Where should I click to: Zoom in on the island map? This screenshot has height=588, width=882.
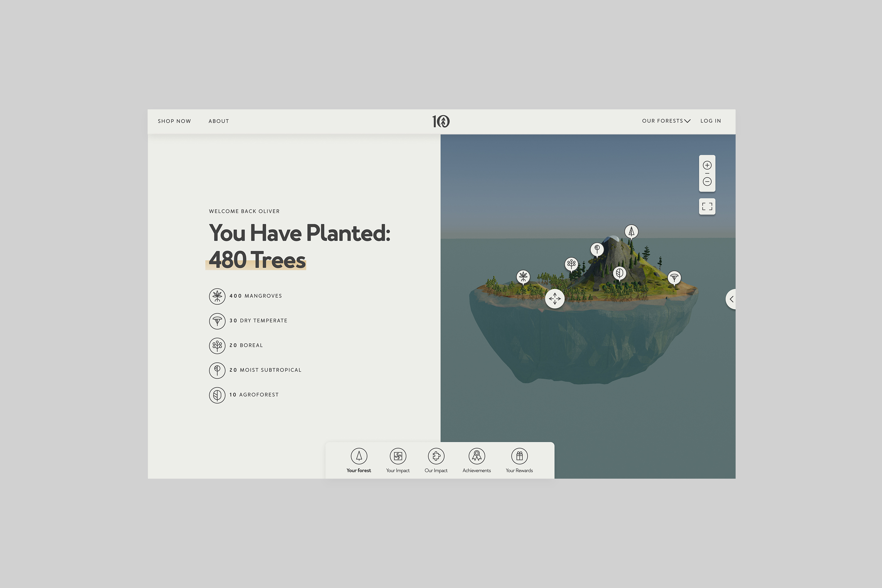click(707, 165)
